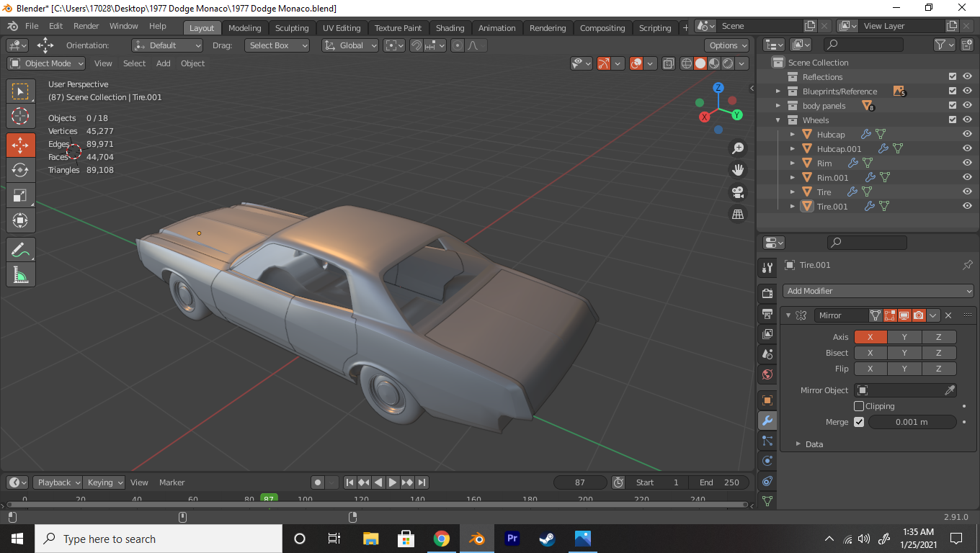Expand the Data section of Mirror modifier
The width and height of the screenshot is (980, 553).
814,444
